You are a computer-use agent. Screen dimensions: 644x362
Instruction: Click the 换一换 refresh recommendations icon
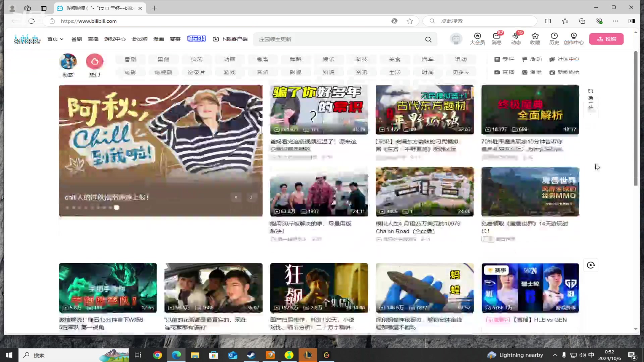pyautogui.click(x=591, y=99)
